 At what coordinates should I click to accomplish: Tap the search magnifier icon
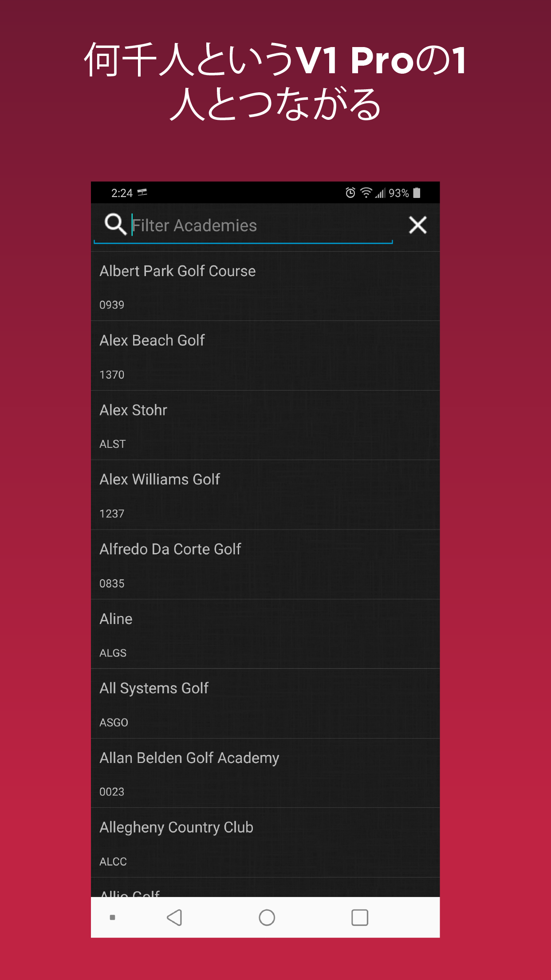click(x=115, y=224)
